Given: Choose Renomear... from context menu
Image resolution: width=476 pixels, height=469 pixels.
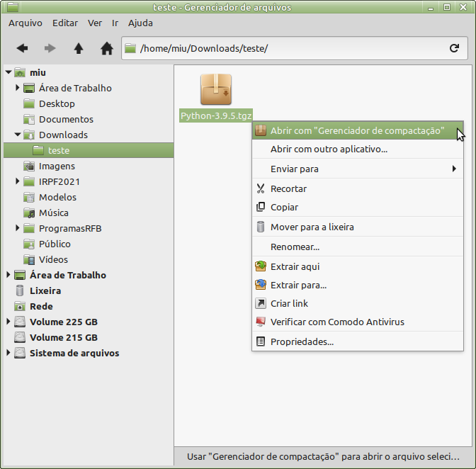Looking at the screenshot, I should click(x=358, y=247).
